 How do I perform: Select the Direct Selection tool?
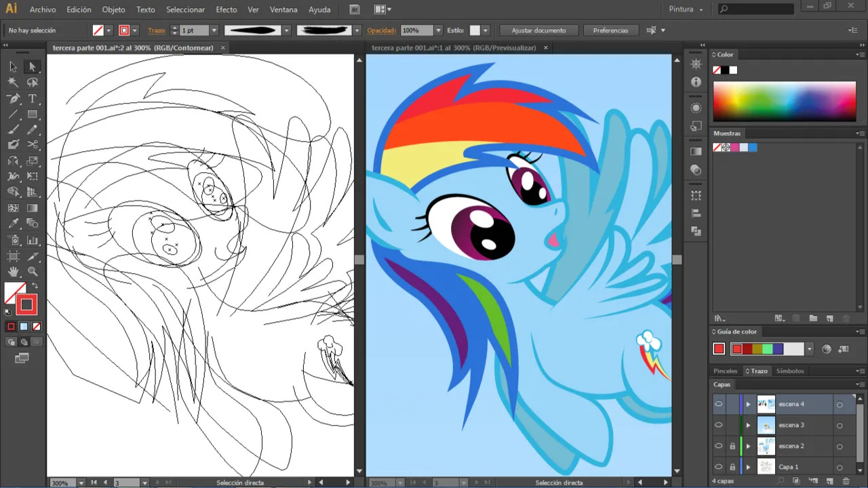(32, 66)
